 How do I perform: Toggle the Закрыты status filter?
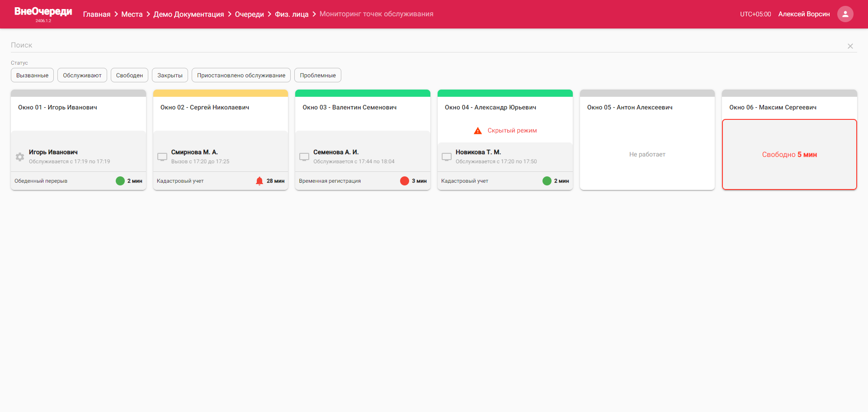170,75
